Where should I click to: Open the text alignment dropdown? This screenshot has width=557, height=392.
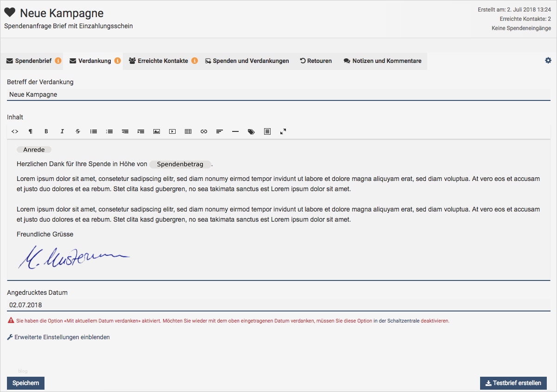(220, 131)
